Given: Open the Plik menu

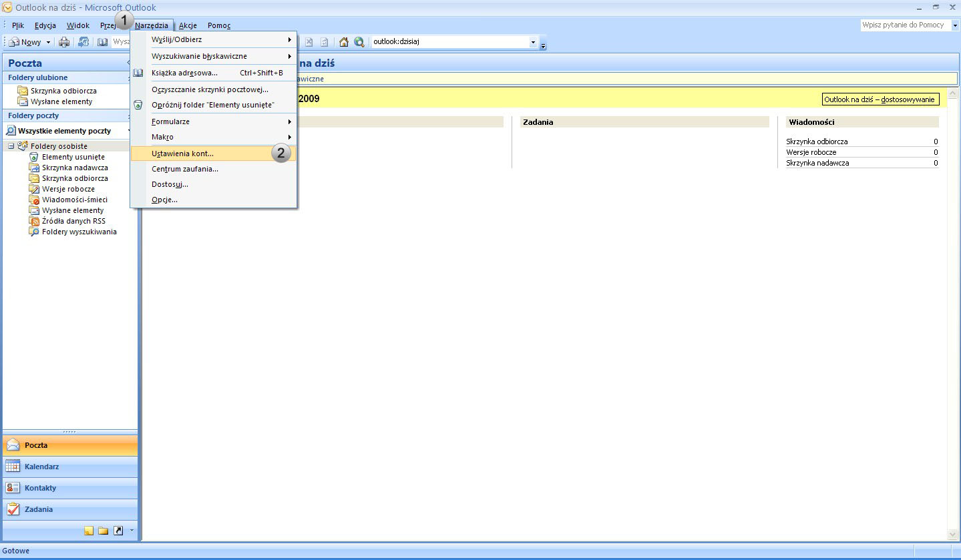Looking at the screenshot, I should [x=18, y=25].
